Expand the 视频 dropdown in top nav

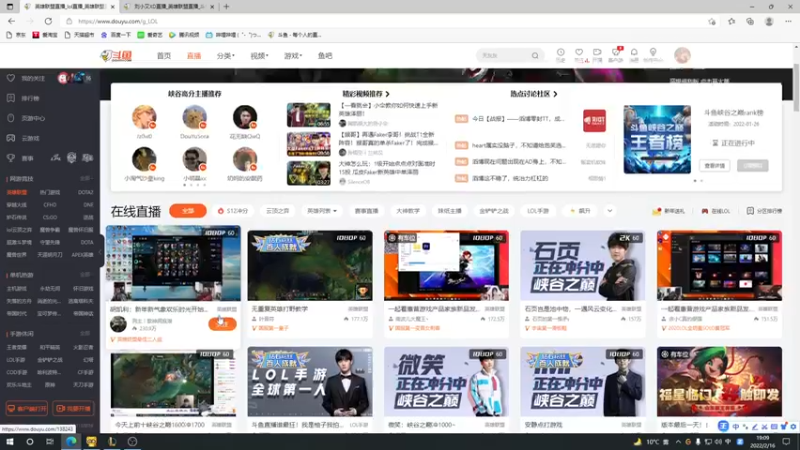259,56
